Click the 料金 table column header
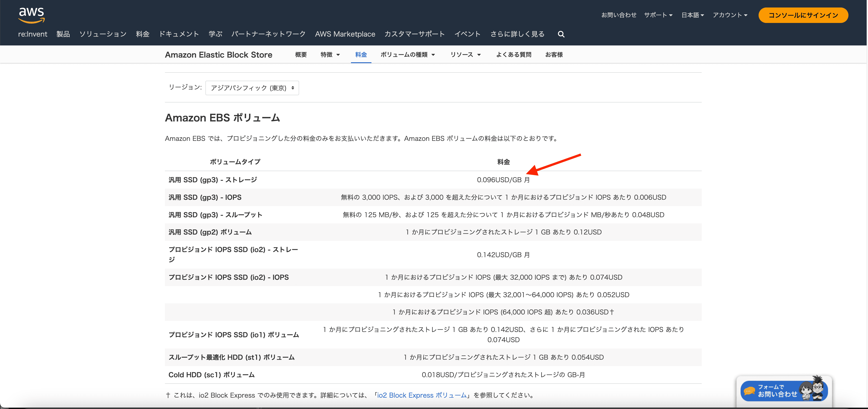This screenshot has height=409, width=868. [503, 162]
